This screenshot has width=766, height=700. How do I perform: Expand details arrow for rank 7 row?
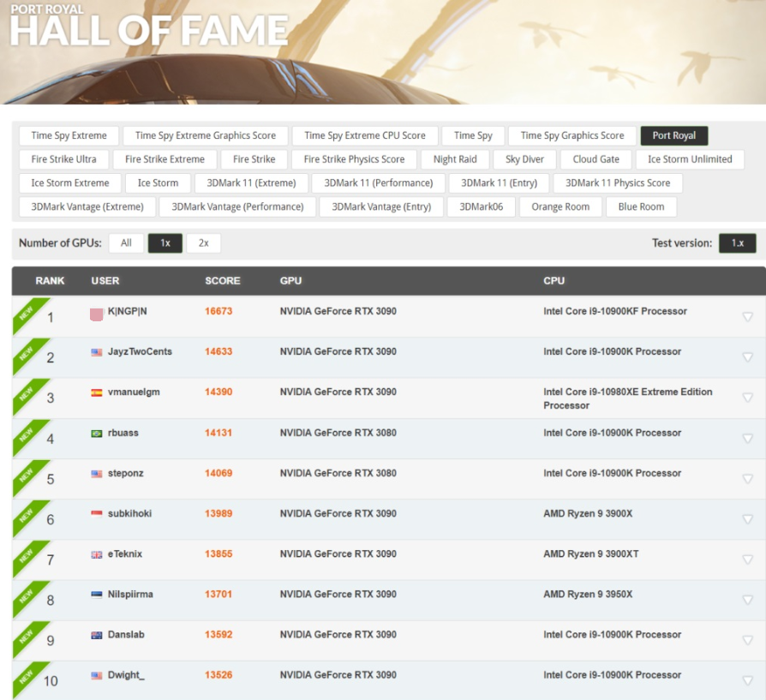747,559
